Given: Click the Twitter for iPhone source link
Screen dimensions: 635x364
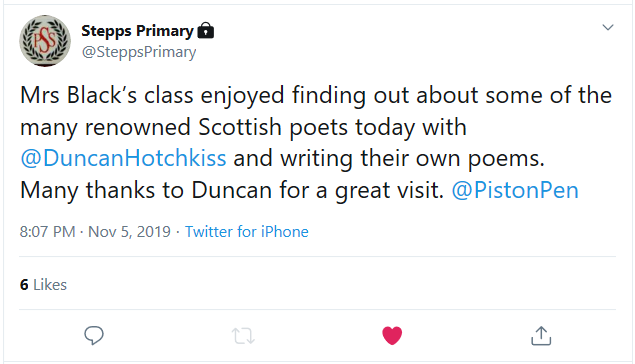Looking at the screenshot, I should point(247,232).
